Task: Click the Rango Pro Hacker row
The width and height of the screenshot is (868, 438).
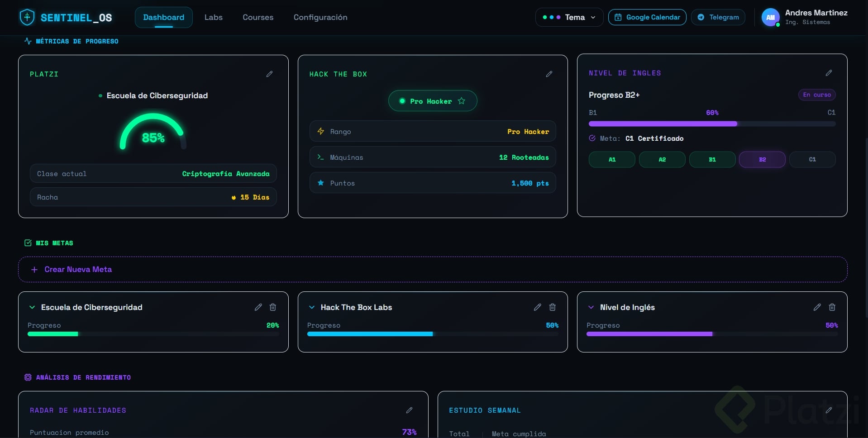Action: (433, 131)
